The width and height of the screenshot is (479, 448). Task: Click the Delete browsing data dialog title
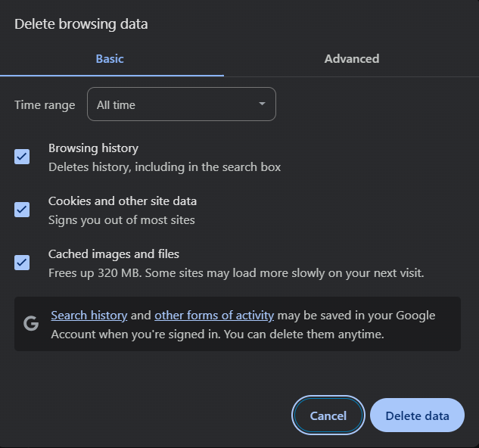pos(81,23)
